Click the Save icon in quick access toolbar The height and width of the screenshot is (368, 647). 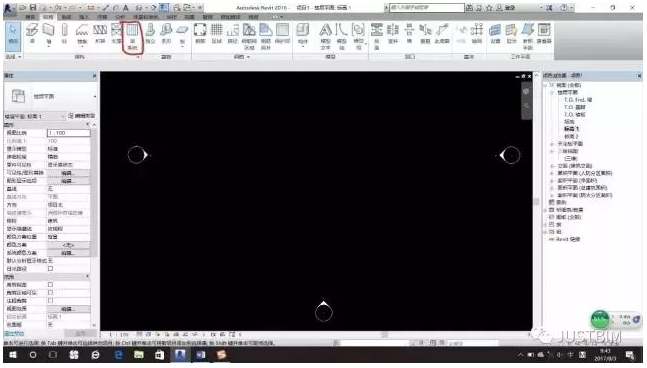[33, 7]
